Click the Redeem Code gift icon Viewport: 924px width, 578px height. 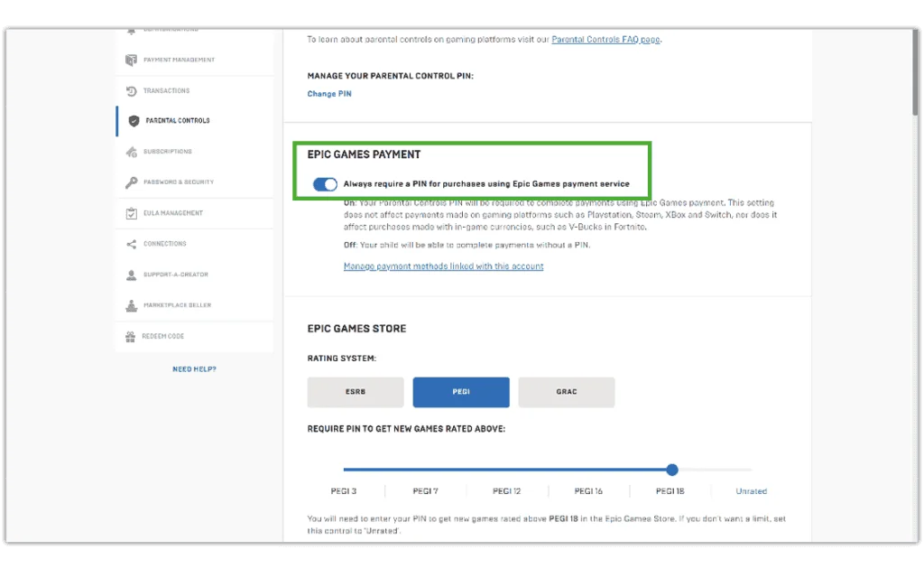130,336
